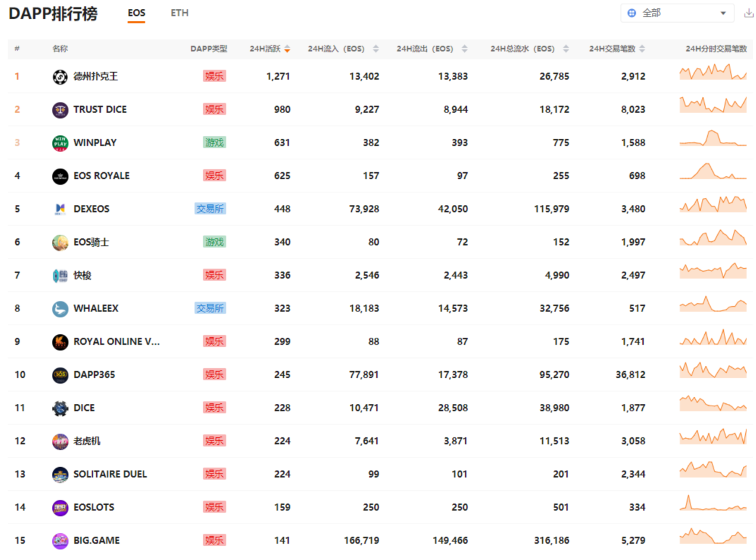Click the value 8,023 in TRUST DICE row

click(x=633, y=110)
